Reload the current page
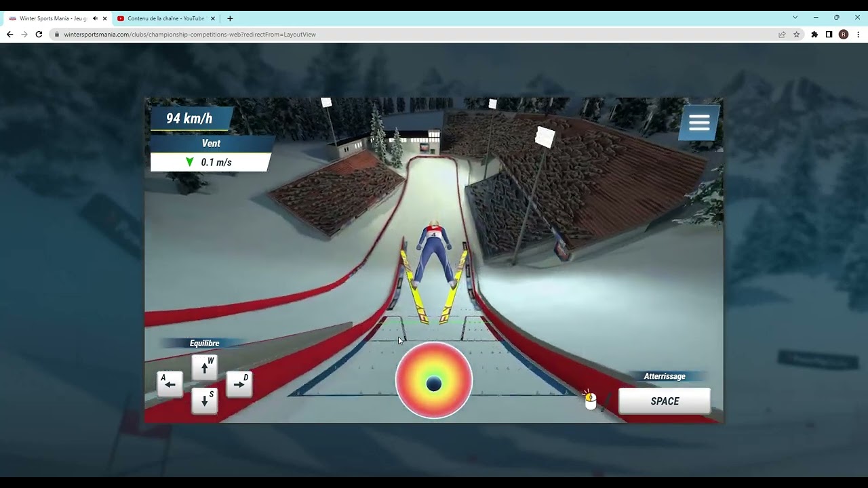The image size is (868, 488). click(39, 34)
